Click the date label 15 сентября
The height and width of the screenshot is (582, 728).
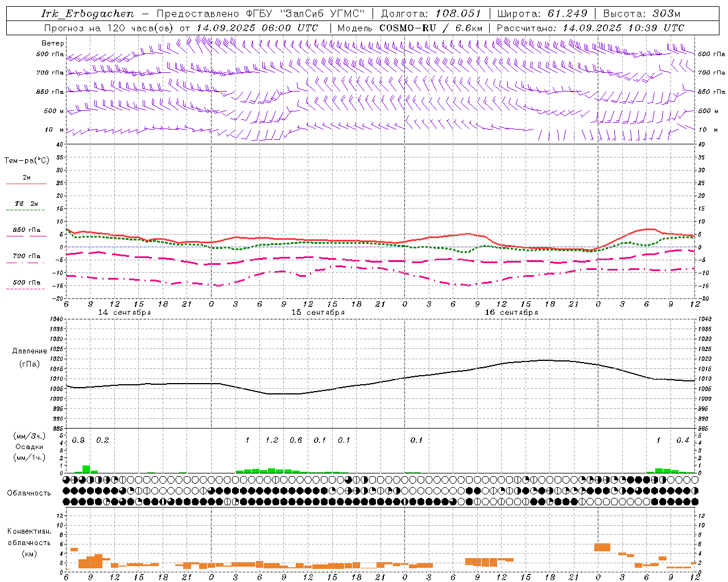318,313
